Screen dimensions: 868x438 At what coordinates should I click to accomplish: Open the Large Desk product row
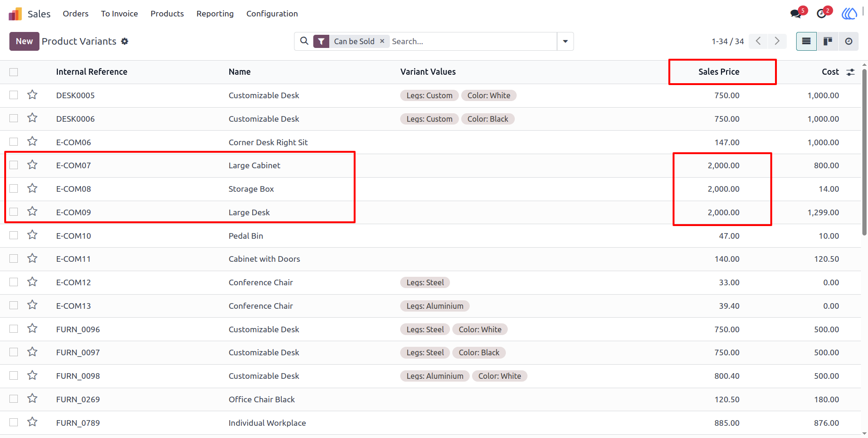click(x=430, y=212)
